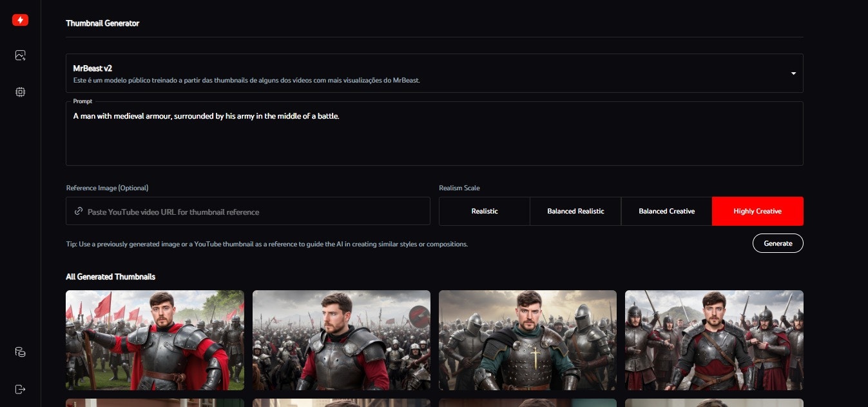Image resolution: width=868 pixels, height=407 pixels.
Task: Click the Realism Scale label
Action: (459, 188)
